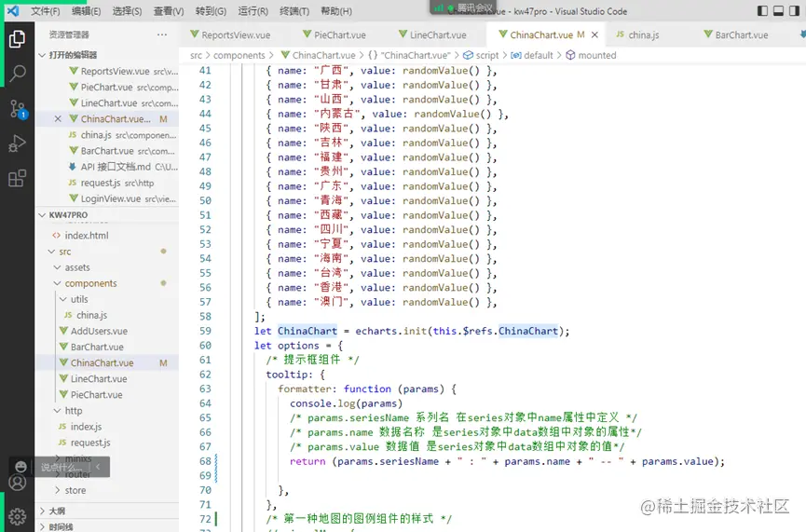The width and height of the screenshot is (806, 532).
Task: Open AddUsers.vue in file tree
Action: click(99, 331)
